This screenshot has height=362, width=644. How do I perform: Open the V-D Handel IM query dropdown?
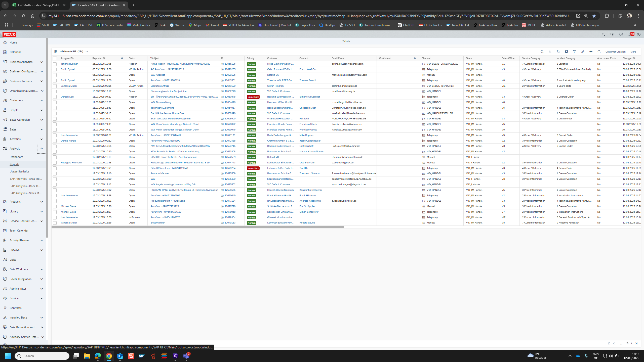(x=87, y=52)
